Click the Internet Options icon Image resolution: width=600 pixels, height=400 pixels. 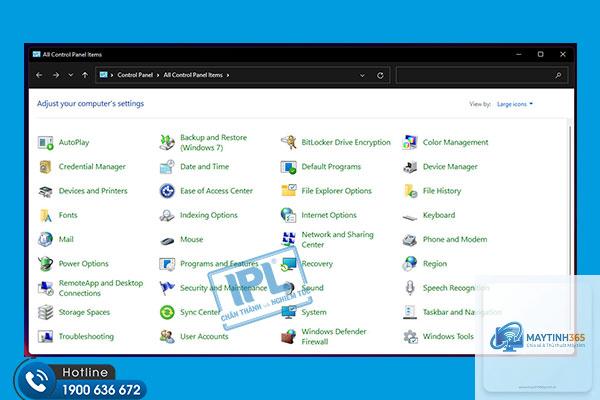[288, 215]
